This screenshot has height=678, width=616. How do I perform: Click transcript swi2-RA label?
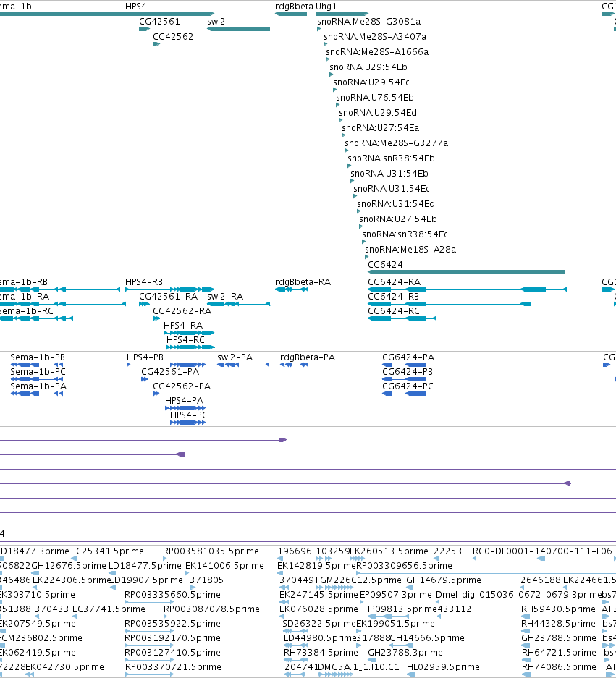pos(225,297)
